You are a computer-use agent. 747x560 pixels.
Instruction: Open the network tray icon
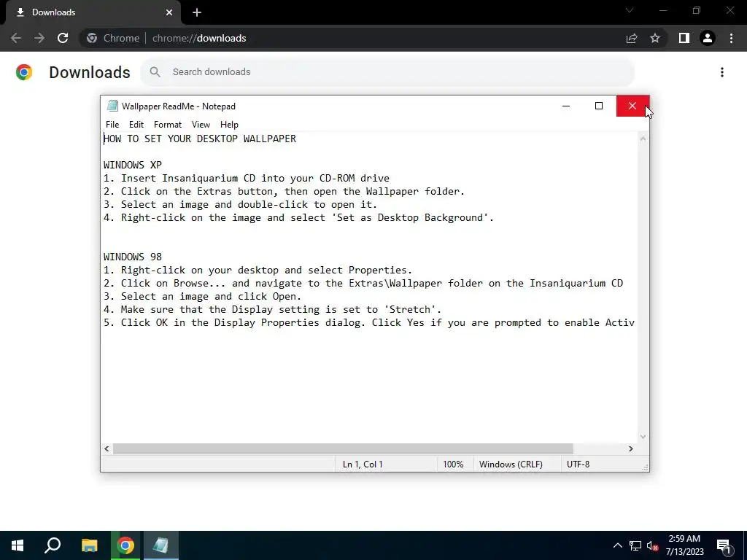coord(635,545)
